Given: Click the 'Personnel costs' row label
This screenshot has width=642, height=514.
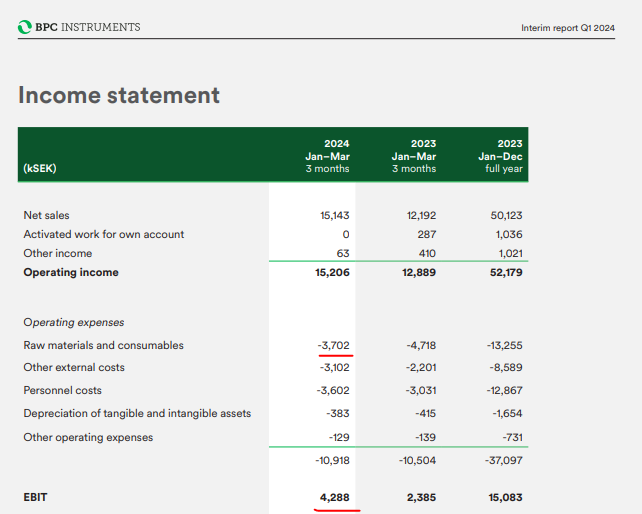Looking at the screenshot, I should click(62, 390).
